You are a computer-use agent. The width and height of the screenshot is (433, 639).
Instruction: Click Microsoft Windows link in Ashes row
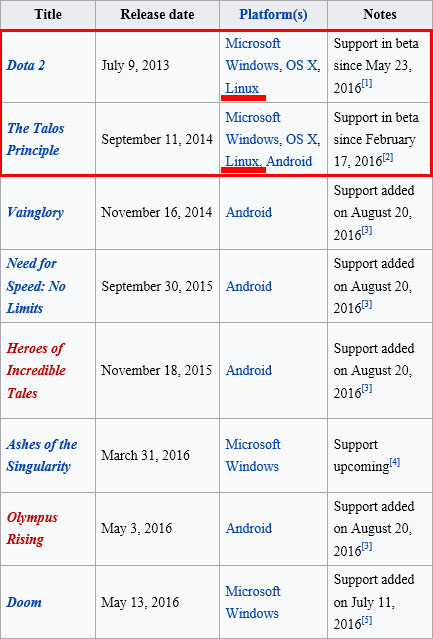pyautogui.click(x=253, y=455)
